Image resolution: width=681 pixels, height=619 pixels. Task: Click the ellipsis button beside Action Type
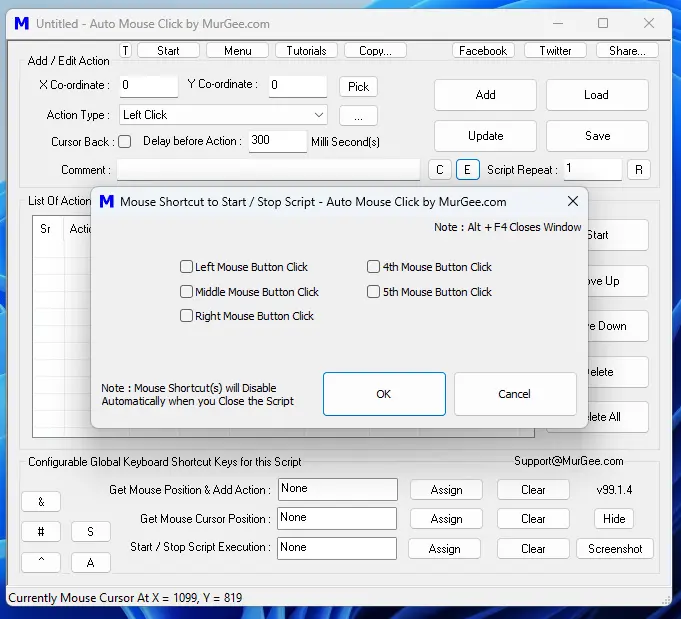point(358,116)
